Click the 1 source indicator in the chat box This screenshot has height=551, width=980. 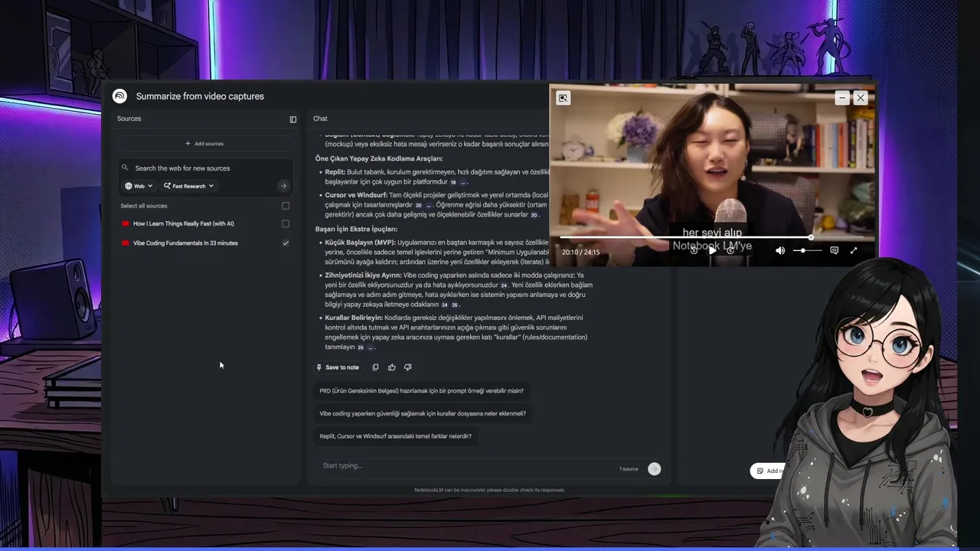pyautogui.click(x=629, y=469)
